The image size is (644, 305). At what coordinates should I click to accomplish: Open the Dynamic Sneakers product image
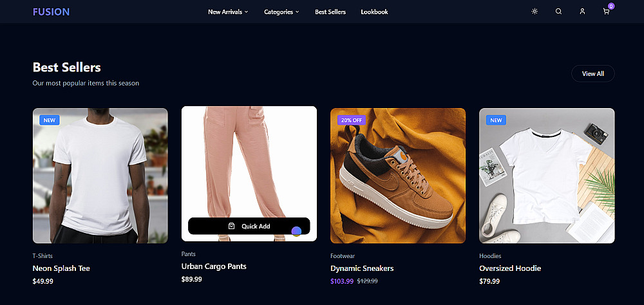tap(398, 176)
